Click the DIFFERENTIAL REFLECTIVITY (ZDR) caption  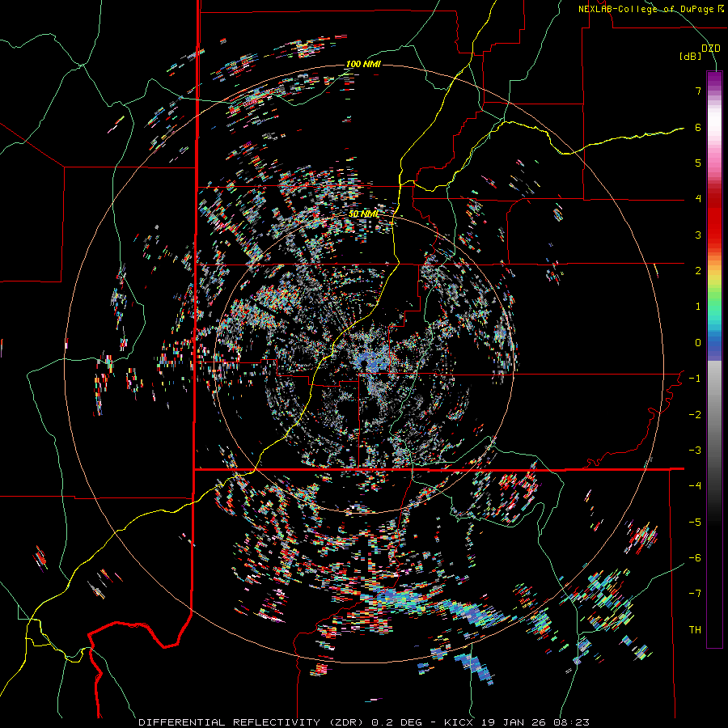[252, 722]
